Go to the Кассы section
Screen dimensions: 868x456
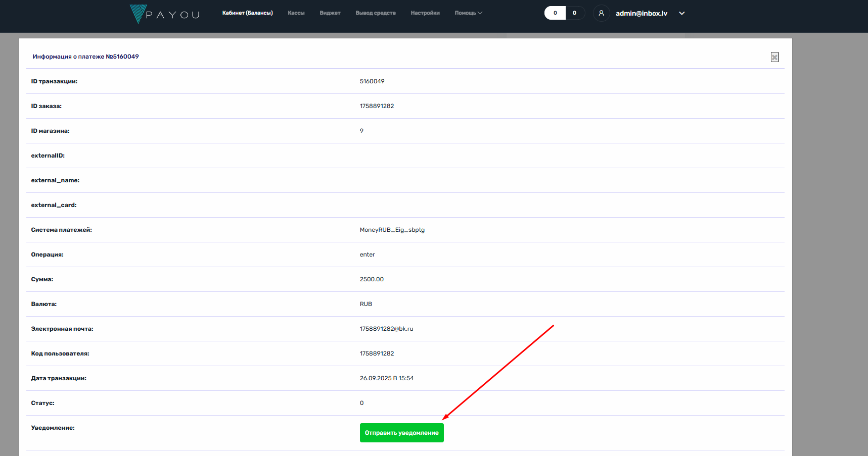296,13
